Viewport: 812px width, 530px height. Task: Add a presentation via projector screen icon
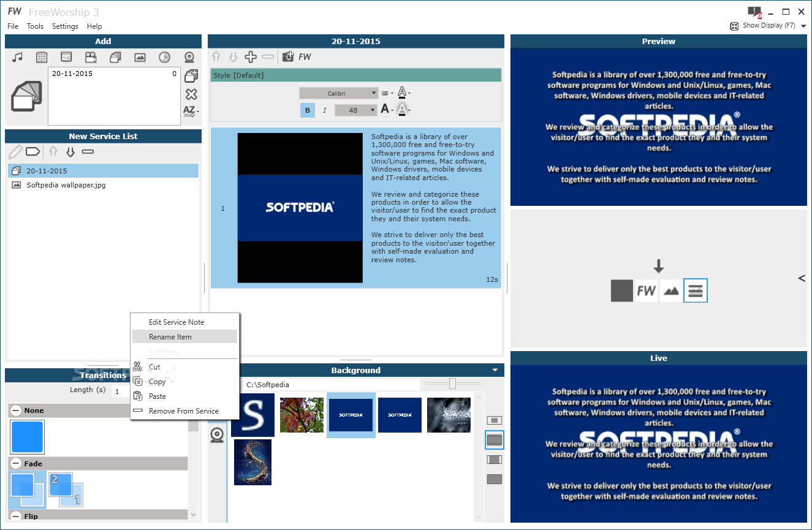tap(66, 57)
